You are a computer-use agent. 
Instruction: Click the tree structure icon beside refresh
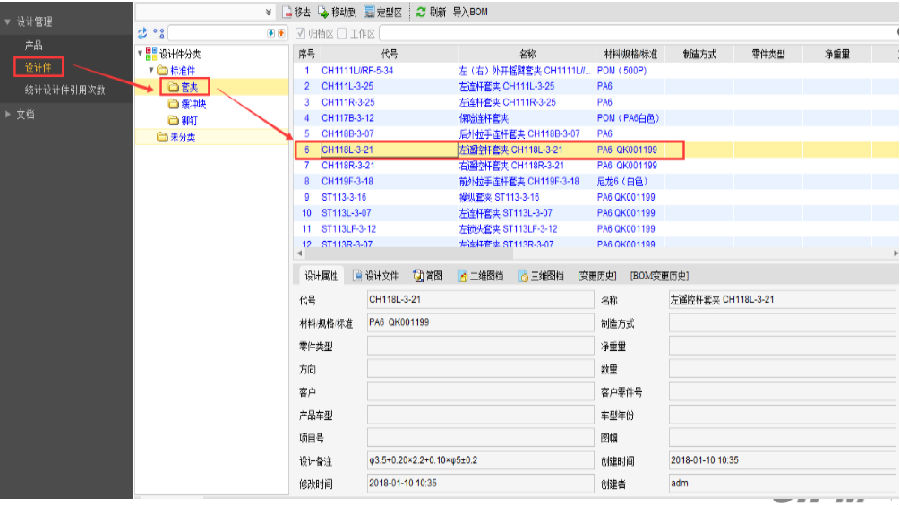(159, 33)
